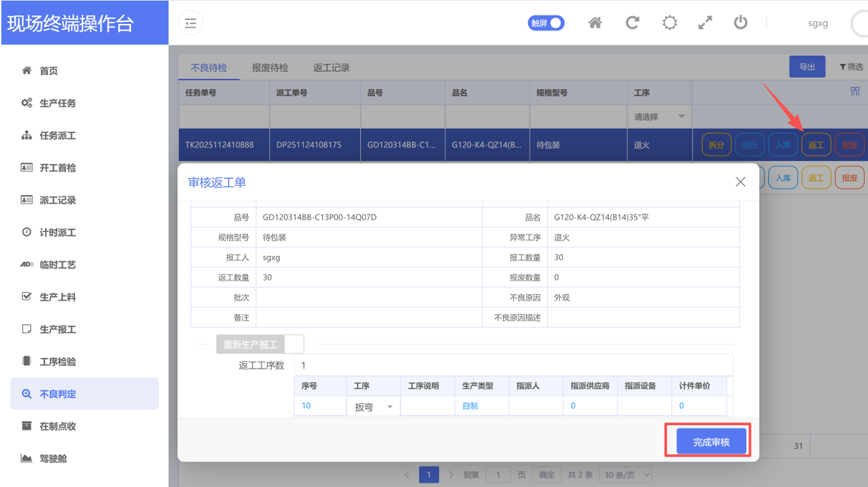Click the home icon in top toolbar
The width and height of the screenshot is (868, 487).
[x=595, y=23]
